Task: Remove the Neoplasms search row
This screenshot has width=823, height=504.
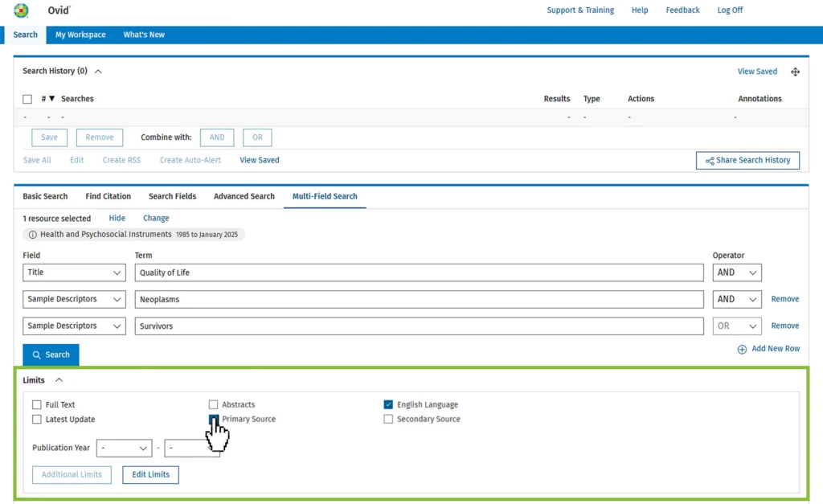Action: 785,299
